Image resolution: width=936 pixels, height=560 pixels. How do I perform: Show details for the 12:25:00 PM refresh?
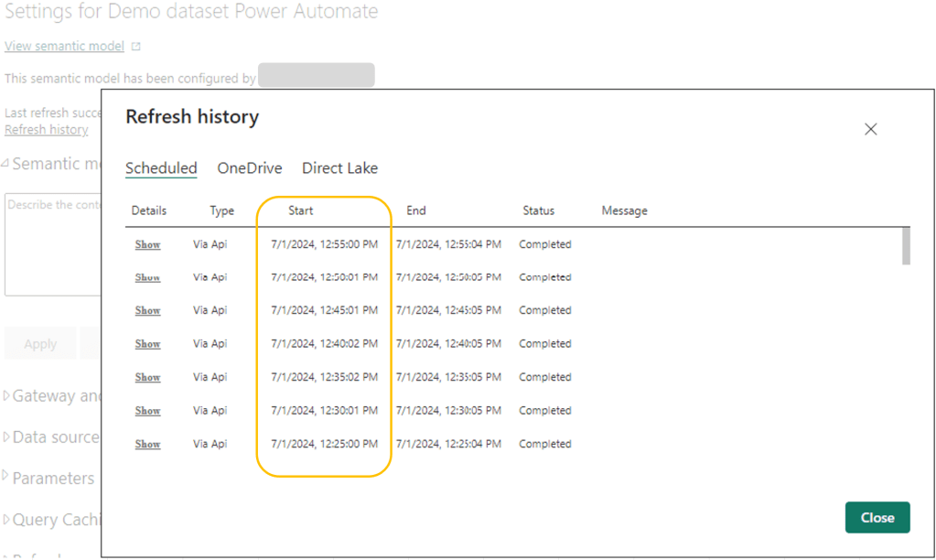[147, 444]
